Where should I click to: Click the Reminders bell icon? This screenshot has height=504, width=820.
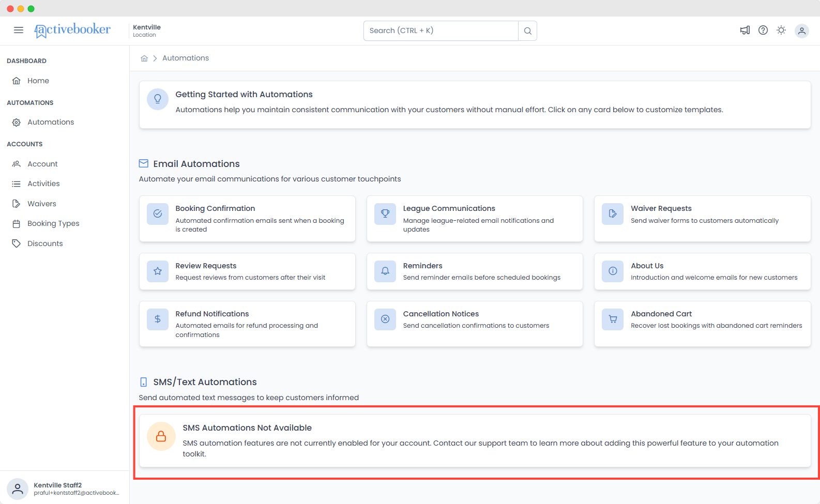pyautogui.click(x=385, y=271)
